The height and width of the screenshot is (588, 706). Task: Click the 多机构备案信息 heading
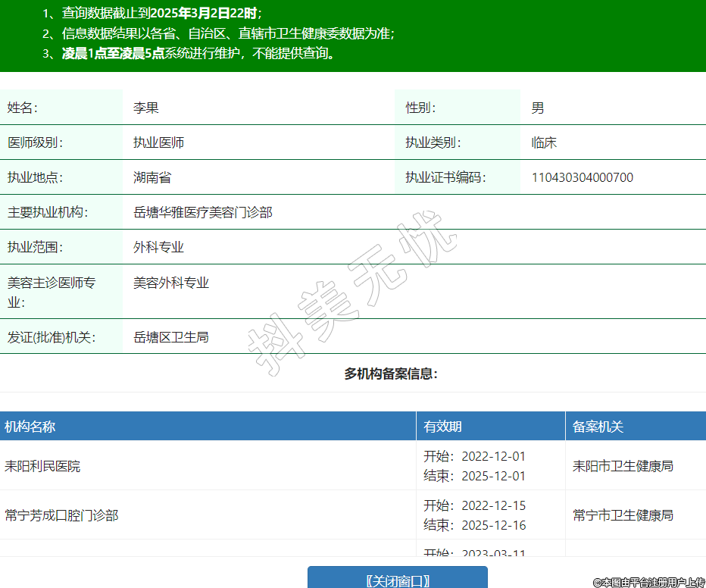pyautogui.click(x=391, y=374)
